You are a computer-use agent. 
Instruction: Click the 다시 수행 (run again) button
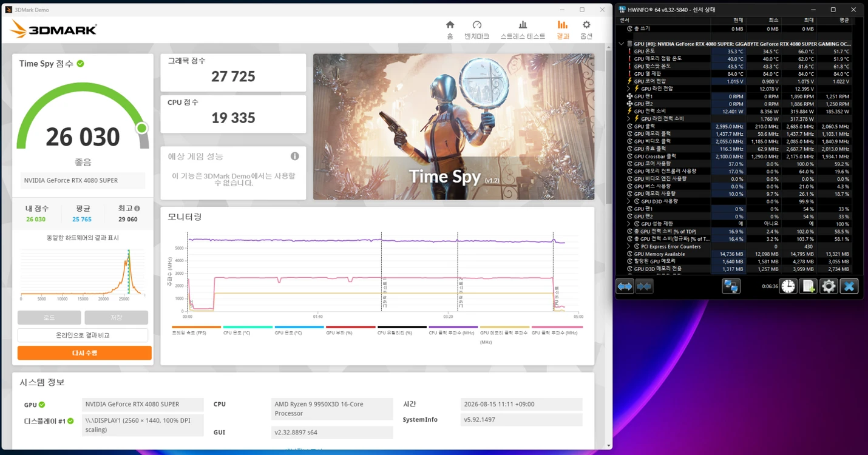pos(84,353)
